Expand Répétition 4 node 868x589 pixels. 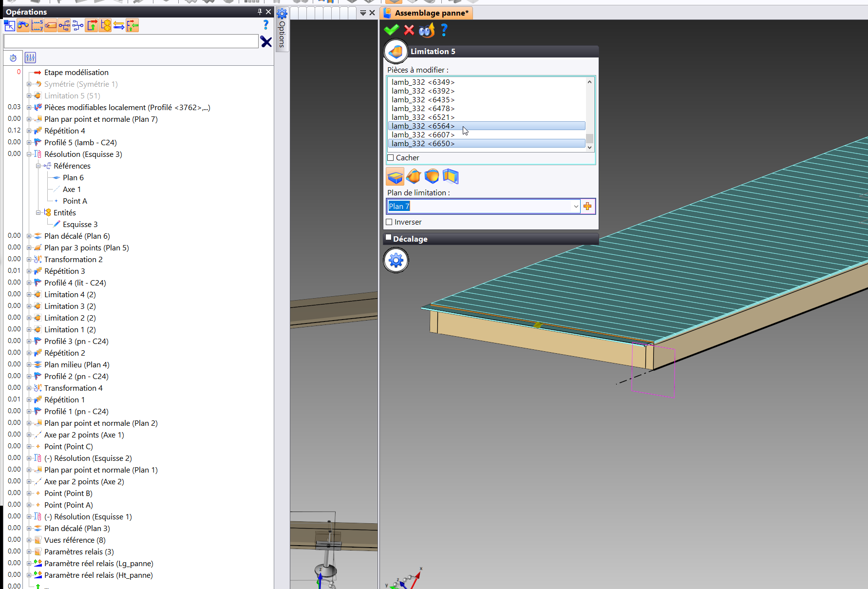point(29,131)
